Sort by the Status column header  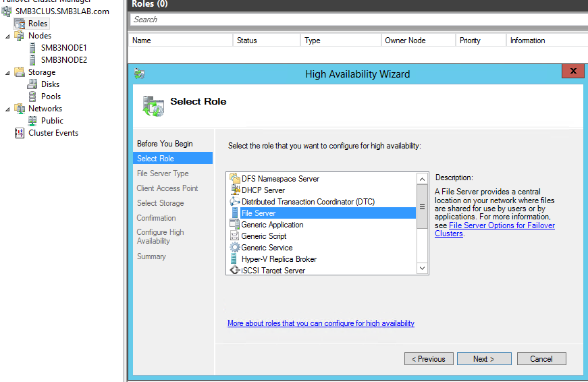tap(267, 40)
